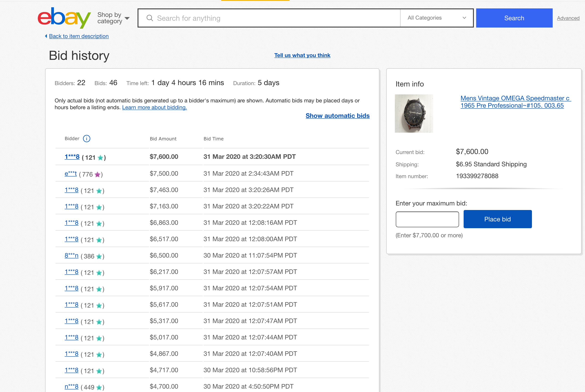Click teal star on top $7,600 bid row
The height and width of the screenshot is (392, 585).
coord(101,157)
